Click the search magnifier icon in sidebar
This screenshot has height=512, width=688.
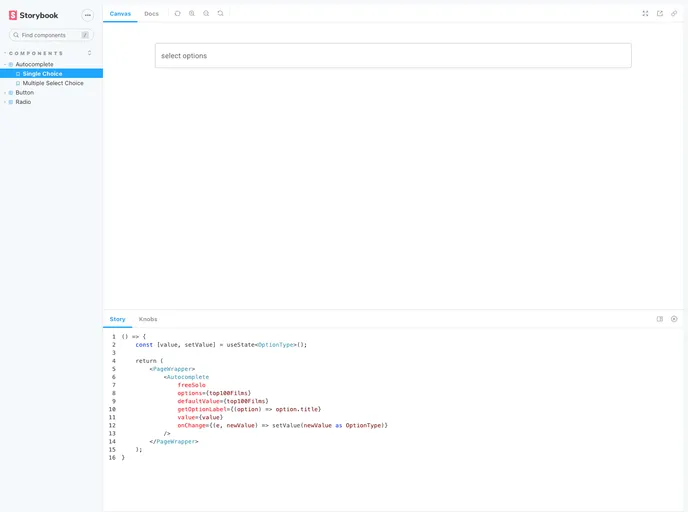point(16,35)
